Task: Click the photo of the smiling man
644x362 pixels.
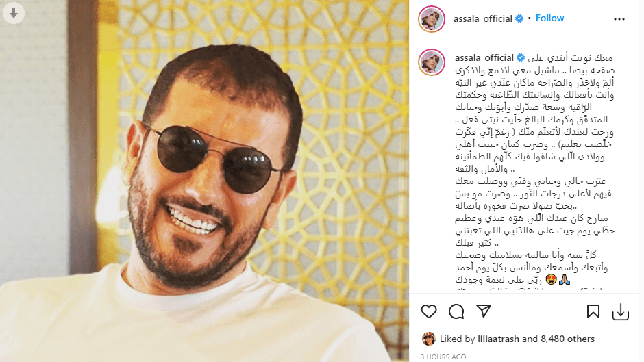Action: (x=204, y=181)
